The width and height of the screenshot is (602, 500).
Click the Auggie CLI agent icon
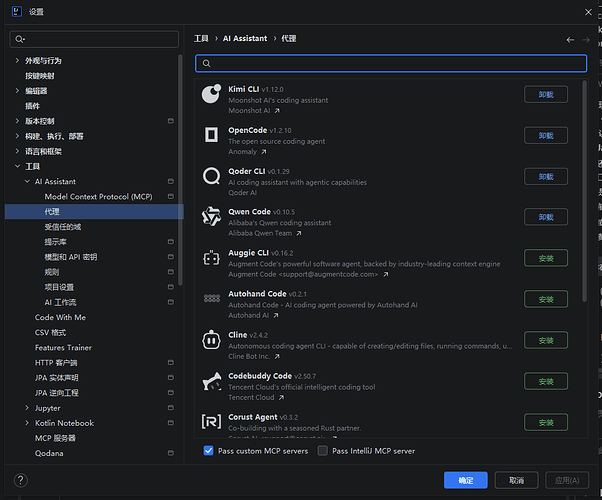[212, 258]
